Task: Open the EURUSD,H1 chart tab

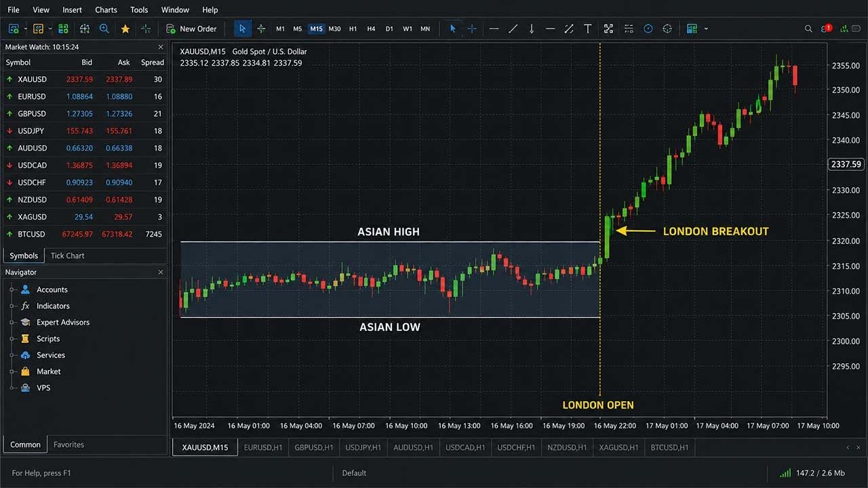Action: coord(264,447)
